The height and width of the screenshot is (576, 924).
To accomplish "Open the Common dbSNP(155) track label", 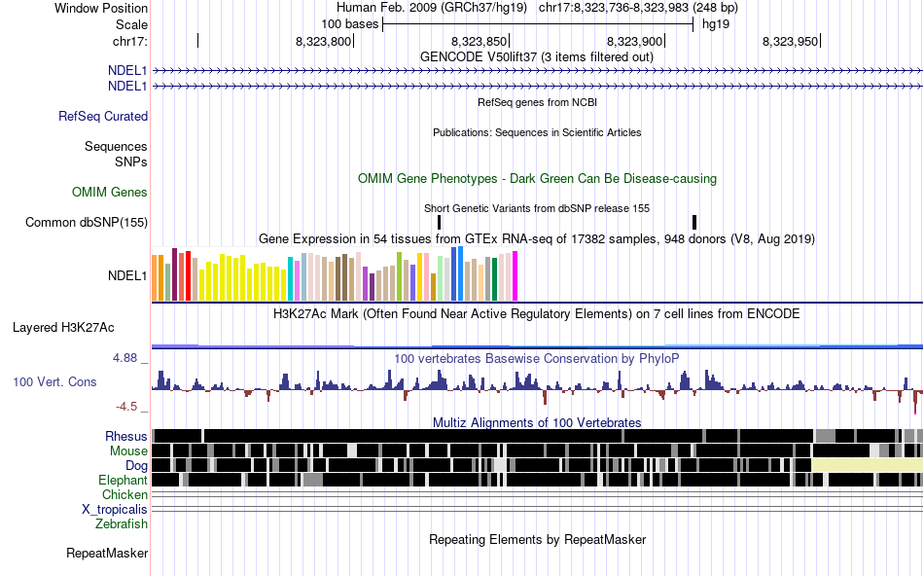I will pyautogui.click(x=86, y=222).
